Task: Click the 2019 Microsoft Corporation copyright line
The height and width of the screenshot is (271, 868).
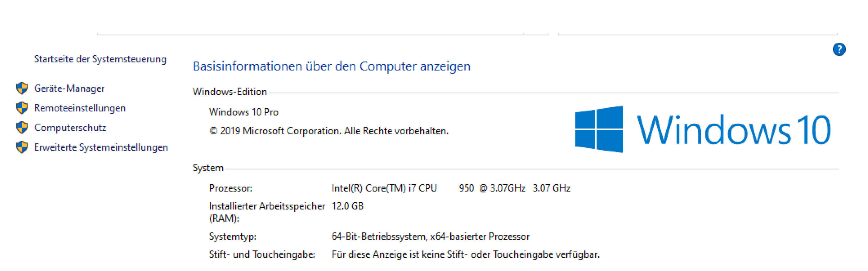Action: coord(328,131)
